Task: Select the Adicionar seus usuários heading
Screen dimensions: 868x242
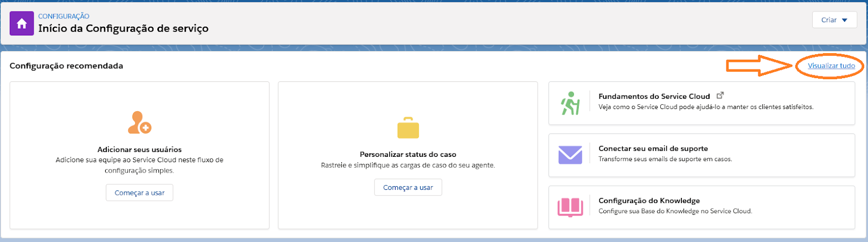Action: point(139,149)
